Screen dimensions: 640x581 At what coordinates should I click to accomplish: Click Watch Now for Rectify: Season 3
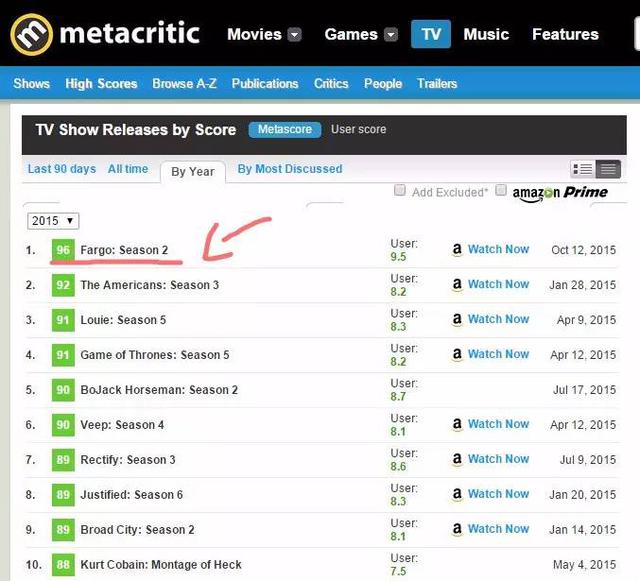pyautogui.click(x=498, y=459)
